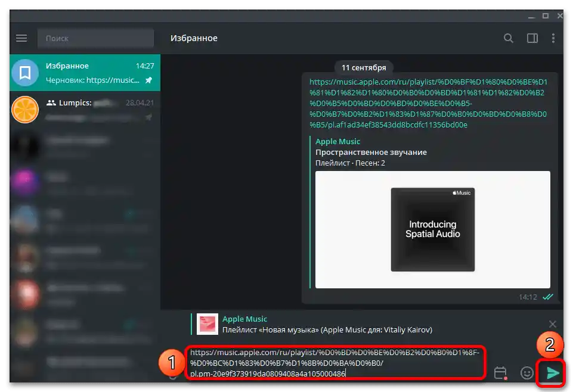The height and width of the screenshot is (392, 573).
Task: Click the message input with playlist URL
Action: pyautogui.click(x=335, y=363)
